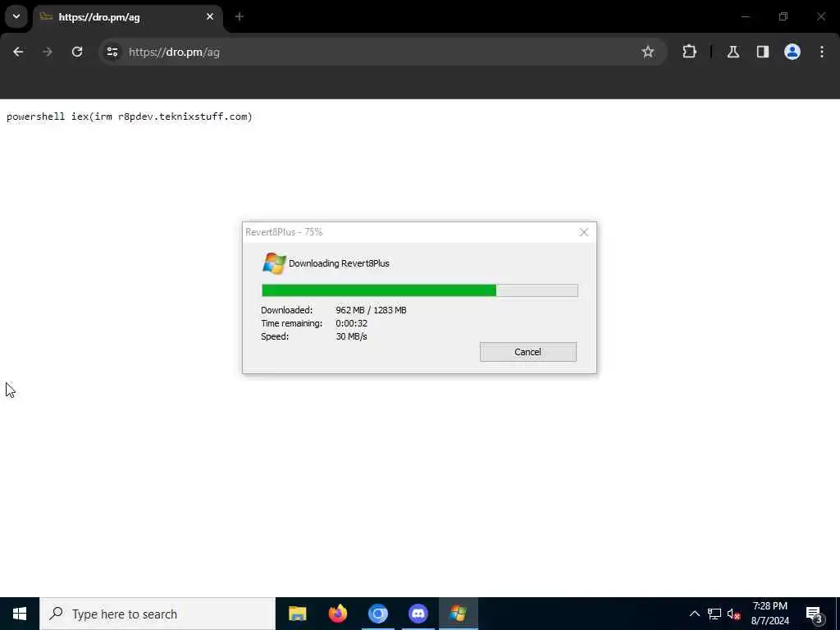Click the taskbar search box
Viewport: 840px width, 630px height.
pos(157,614)
